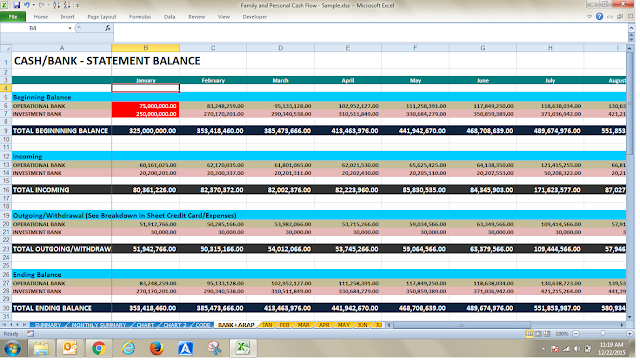Viewport: 640px width, 363px height.
Task: Open the JAN sheet tab
Action: (267, 325)
